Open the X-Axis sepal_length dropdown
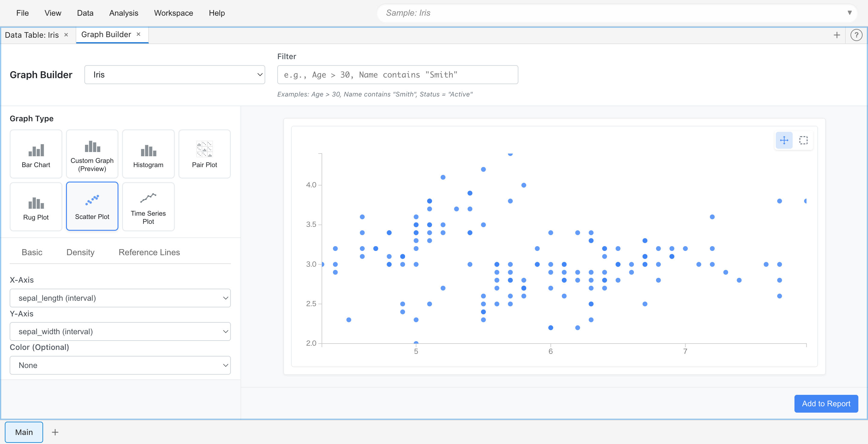Viewport: 868px width, 444px height. 120,298
